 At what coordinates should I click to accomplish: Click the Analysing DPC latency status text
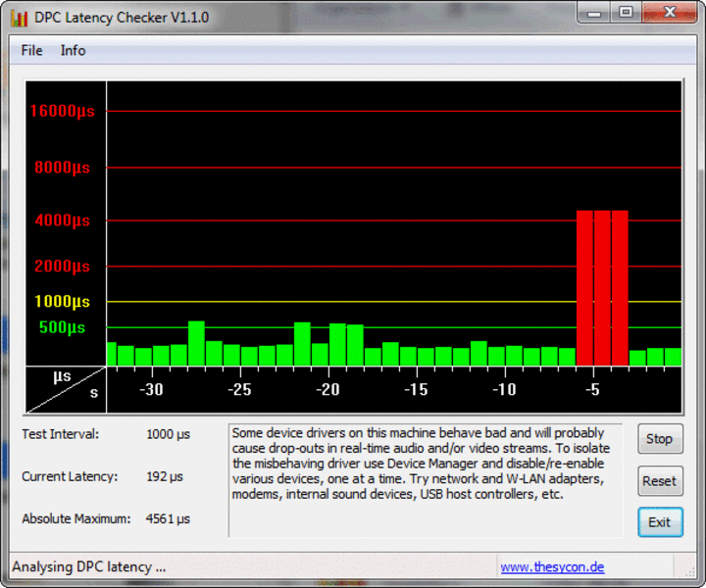coord(88,566)
